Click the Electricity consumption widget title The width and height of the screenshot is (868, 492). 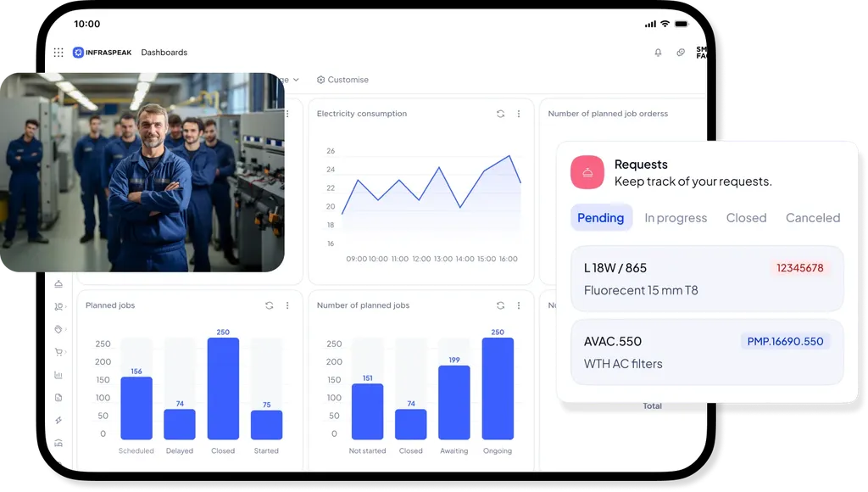[x=361, y=114]
